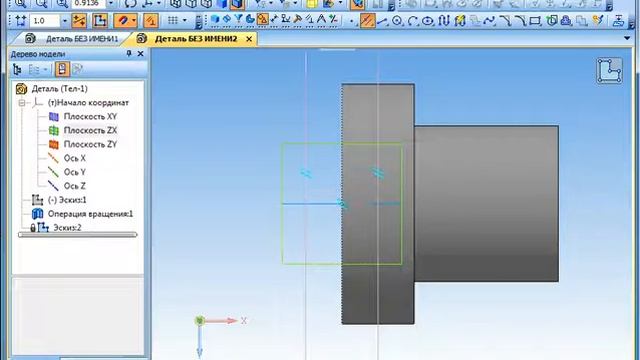Select the Spline curve tool

(x=489, y=20)
